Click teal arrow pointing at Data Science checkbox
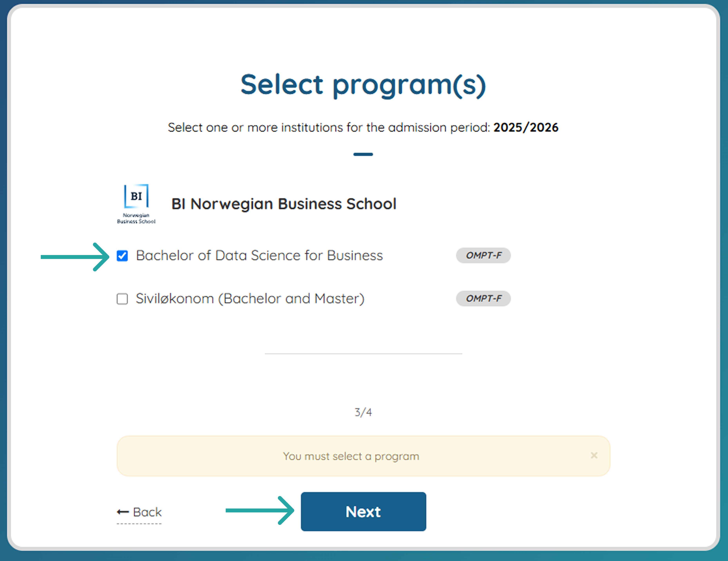The width and height of the screenshot is (728, 561). (75, 257)
